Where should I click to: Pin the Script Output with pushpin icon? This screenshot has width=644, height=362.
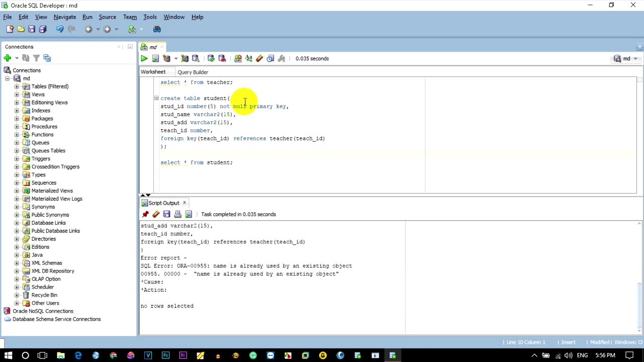point(145,214)
